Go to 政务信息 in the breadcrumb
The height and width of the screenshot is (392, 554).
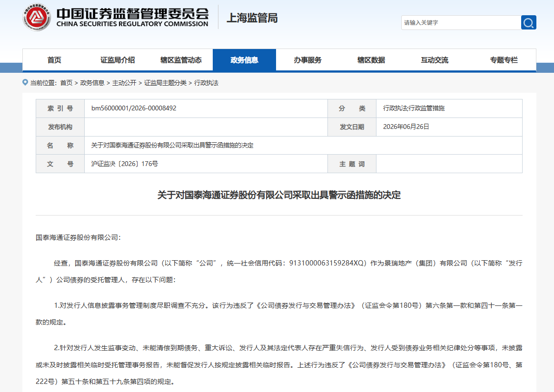pyautogui.click(x=92, y=83)
